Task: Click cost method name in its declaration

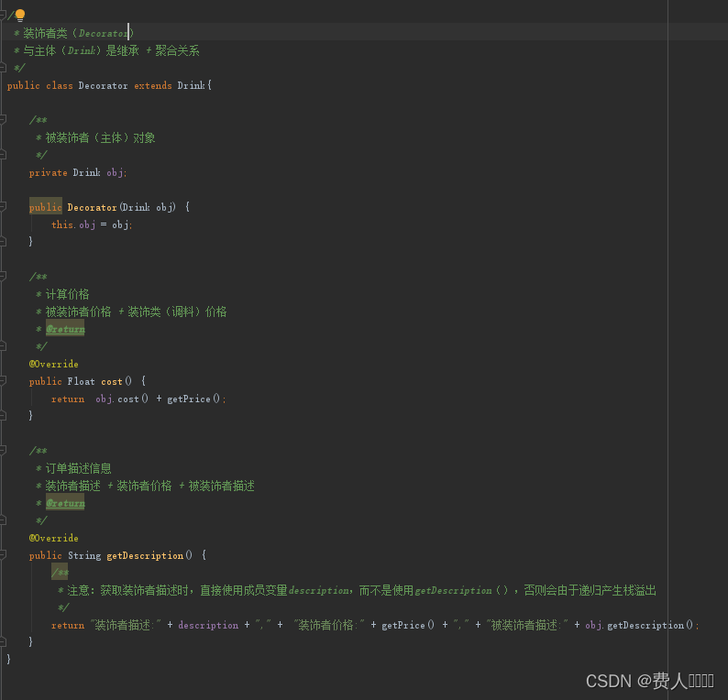Action: click(112, 381)
